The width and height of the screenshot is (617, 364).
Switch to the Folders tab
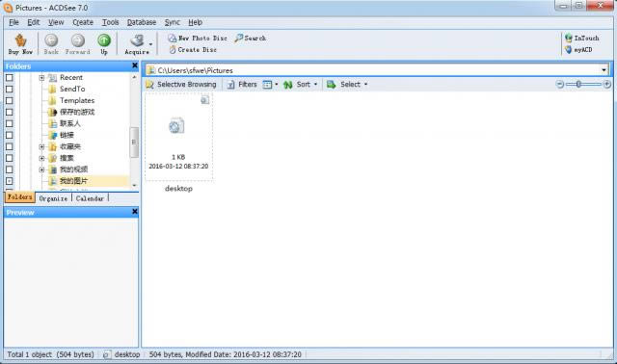pos(19,197)
